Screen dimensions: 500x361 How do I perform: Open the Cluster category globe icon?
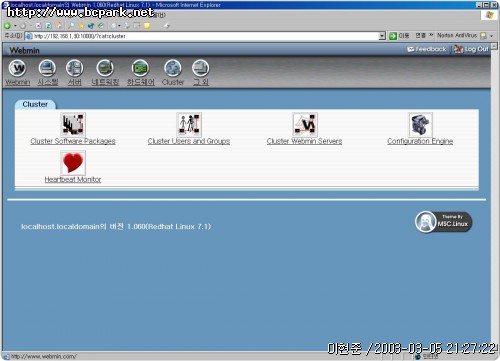coord(173,68)
